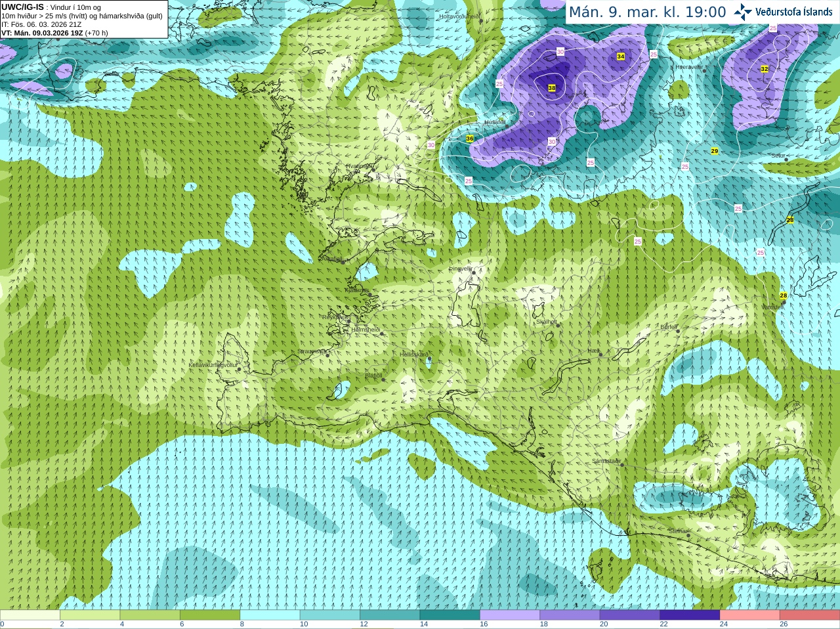840x629 pixels.
Task: Select the Húsafell station label
Action: [x=495, y=122]
